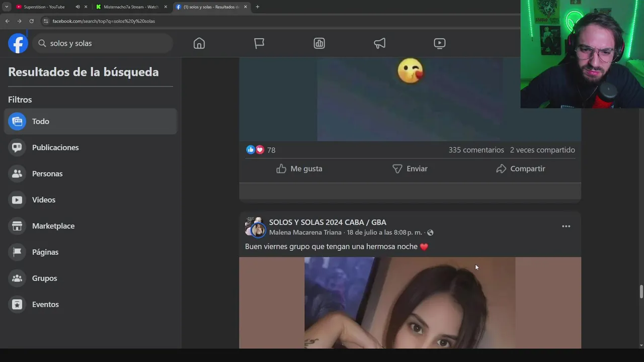644x362 pixels.
Task: Open the Facebook home logo
Action: pyautogui.click(x=18, y=43)
